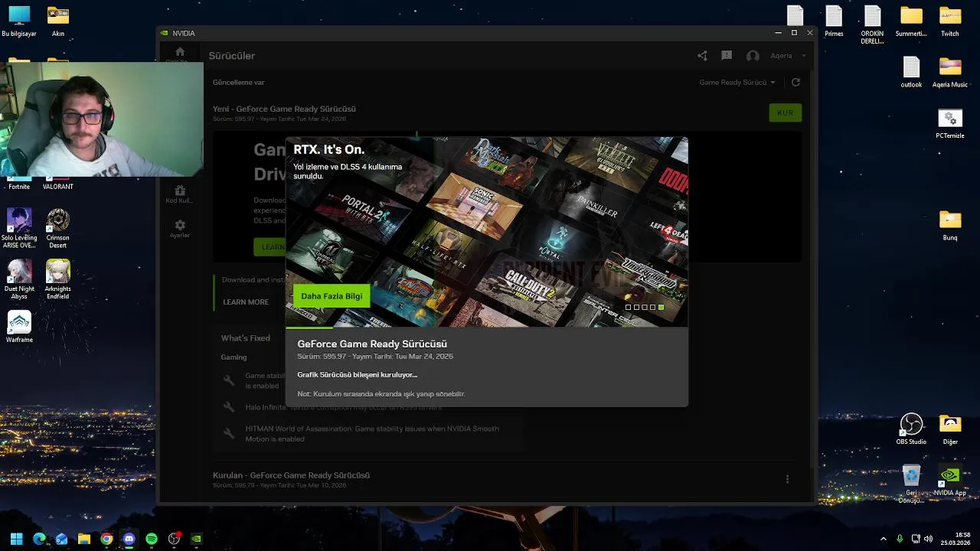Launch Arknights Endfield desktop icon
The image size is (980, 551).
click(x=58, y=279)
